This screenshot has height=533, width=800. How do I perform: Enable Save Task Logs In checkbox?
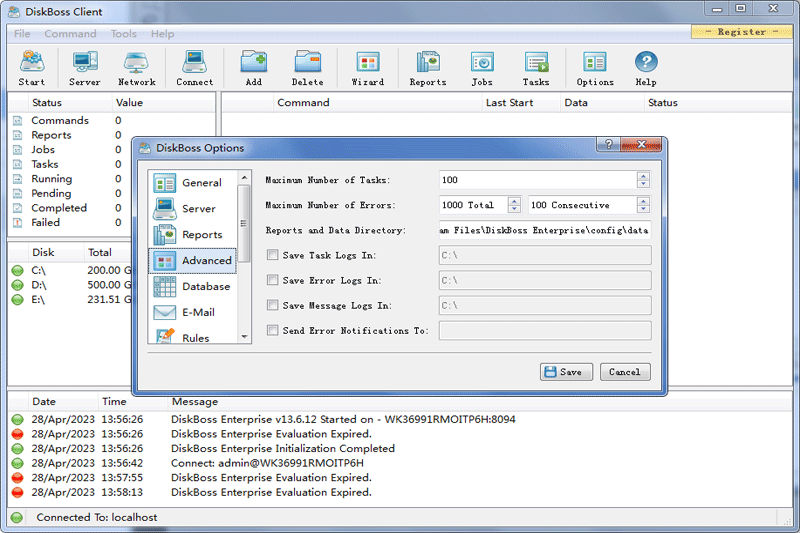(x=273, y=256)
